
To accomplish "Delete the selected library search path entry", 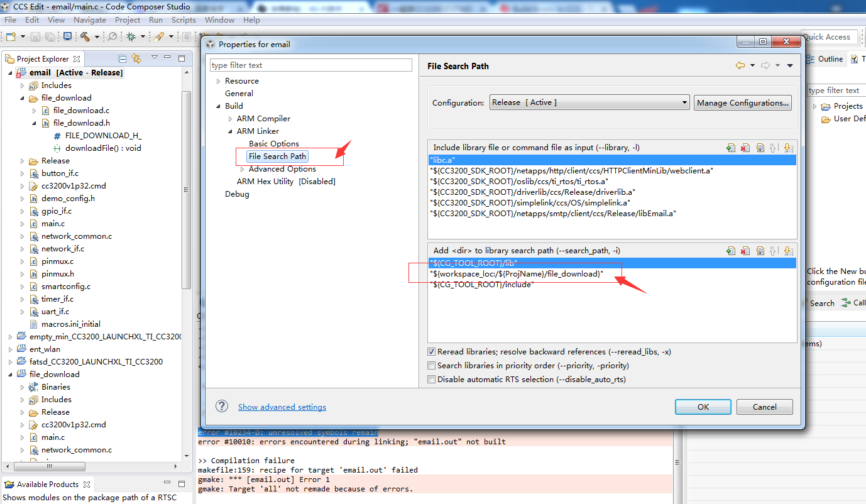I will tap(745, 251).
